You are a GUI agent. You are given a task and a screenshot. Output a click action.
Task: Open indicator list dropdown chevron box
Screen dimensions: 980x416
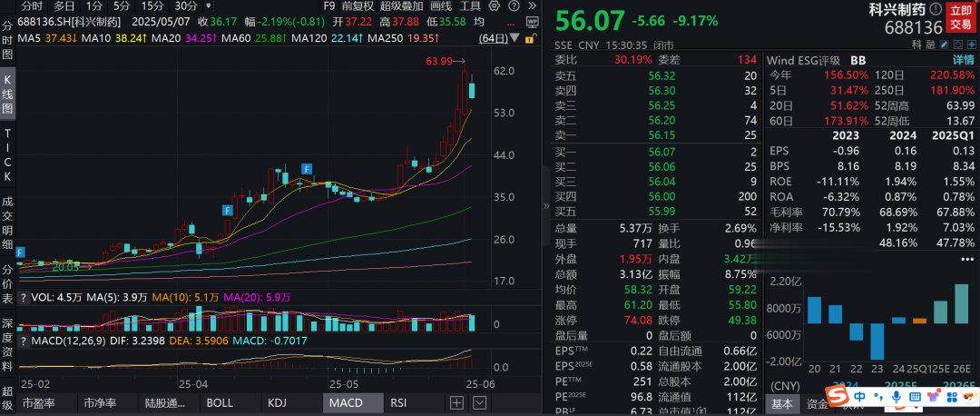click(x=479, y=402)
